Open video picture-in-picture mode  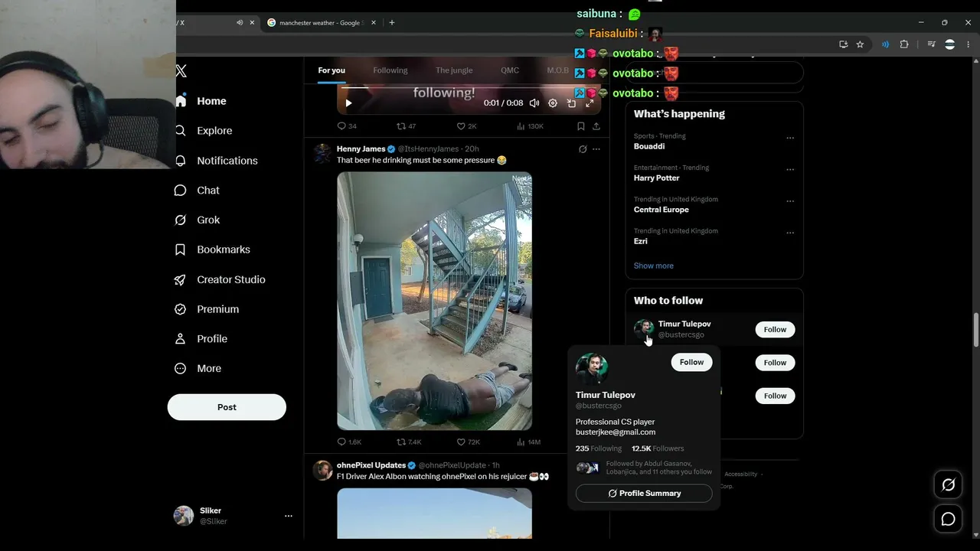tap(571, 103)
